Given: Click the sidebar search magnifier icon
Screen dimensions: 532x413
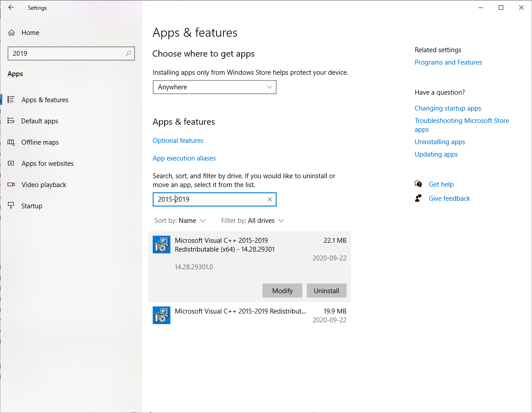Looking at the screenshot, I should tap(128, 54).
